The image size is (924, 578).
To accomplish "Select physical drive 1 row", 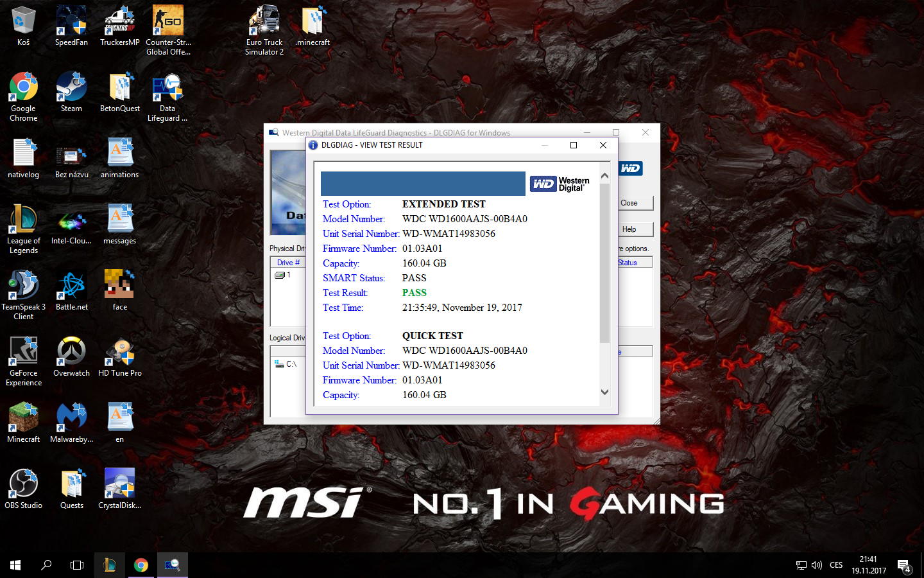I will [x=283, y=275].
